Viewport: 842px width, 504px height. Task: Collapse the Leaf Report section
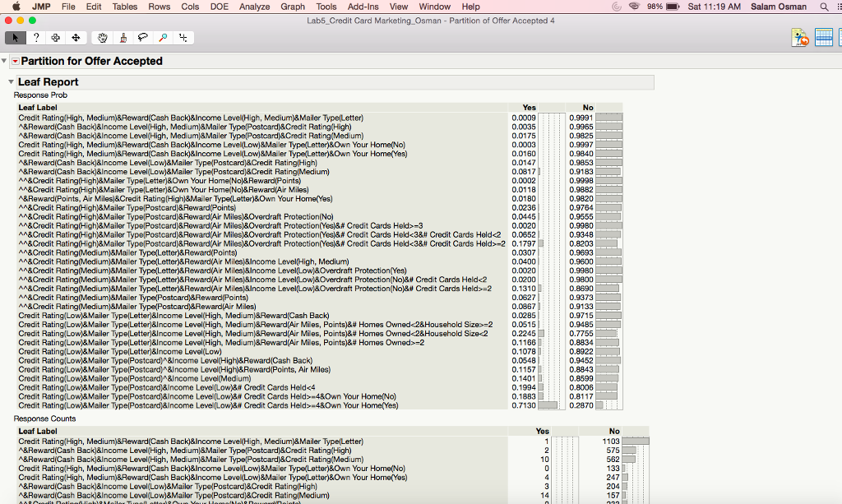pos(11,81)
